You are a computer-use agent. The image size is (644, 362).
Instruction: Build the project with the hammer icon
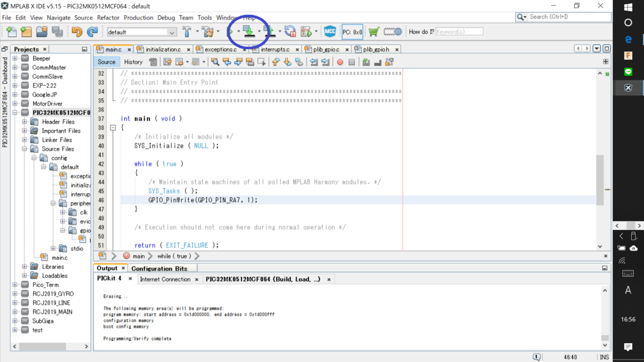click(x=187, y=32)
